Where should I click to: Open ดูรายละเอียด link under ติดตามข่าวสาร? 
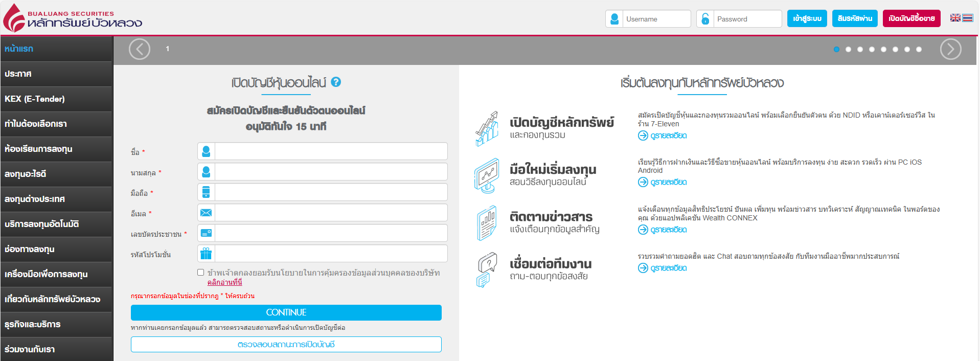pyautogui.click(x=669, y=230)
